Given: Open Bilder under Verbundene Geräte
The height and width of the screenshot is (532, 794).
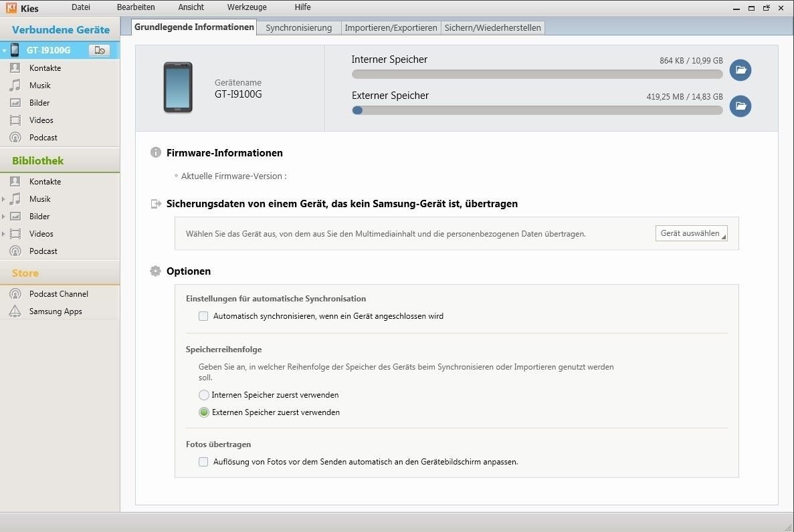Looking at the screenshot, I should [39, 103].
